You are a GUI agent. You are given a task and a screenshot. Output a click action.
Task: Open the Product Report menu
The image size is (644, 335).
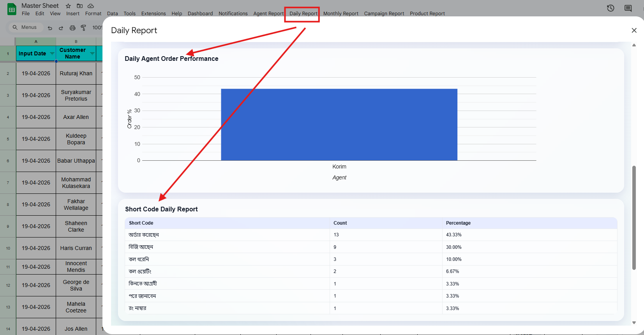(x=427, y=14)
